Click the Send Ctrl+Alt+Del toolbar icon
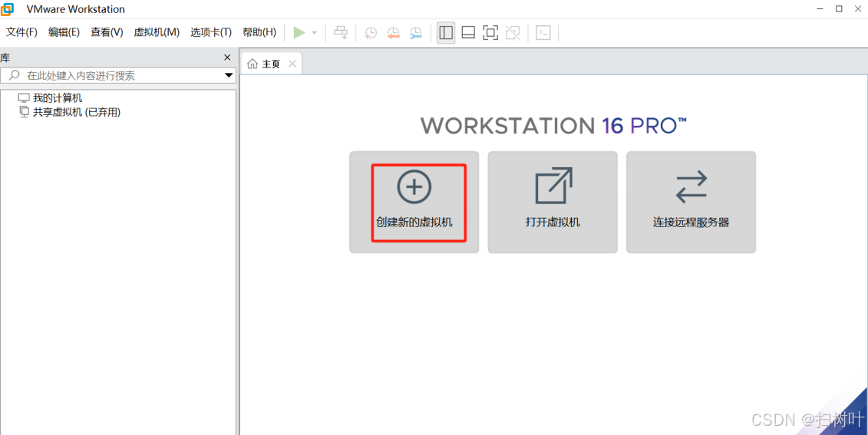868x435 pixels. [x=341, y=33]
